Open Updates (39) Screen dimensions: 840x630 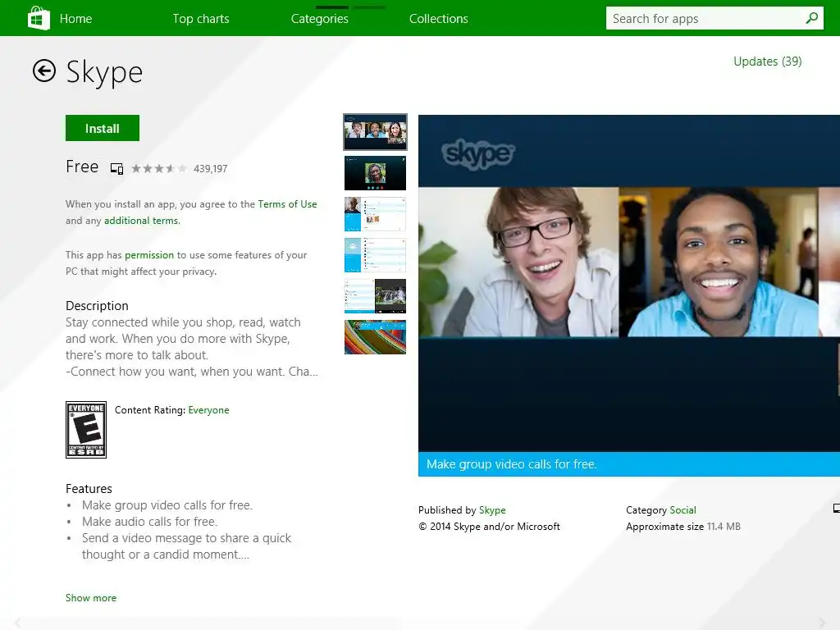coord(768,62)
